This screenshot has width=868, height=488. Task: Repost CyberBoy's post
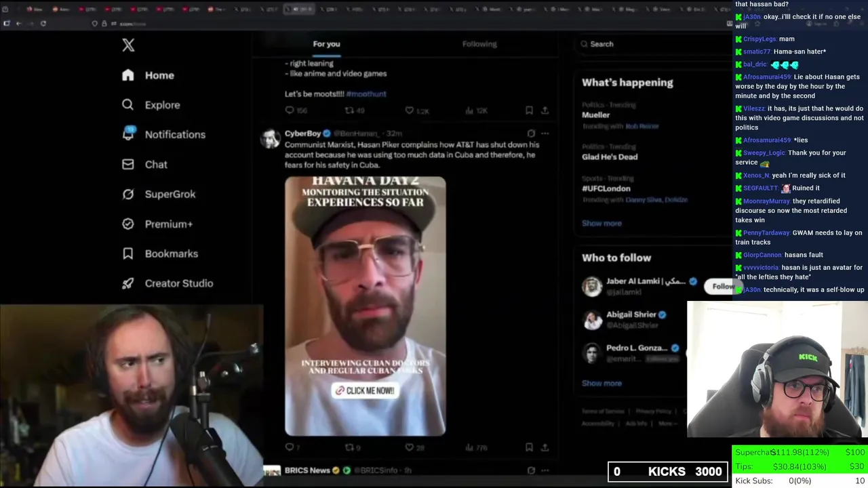[350, 447]
